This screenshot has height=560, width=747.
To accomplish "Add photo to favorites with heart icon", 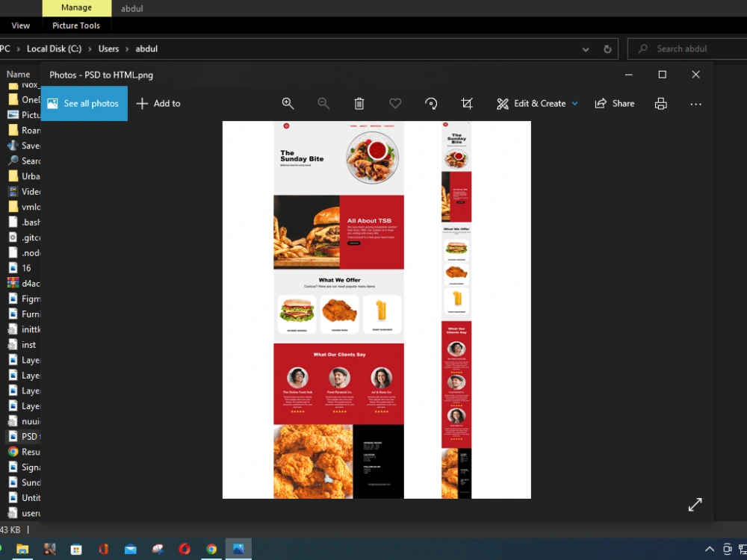I will coord(395,103).
